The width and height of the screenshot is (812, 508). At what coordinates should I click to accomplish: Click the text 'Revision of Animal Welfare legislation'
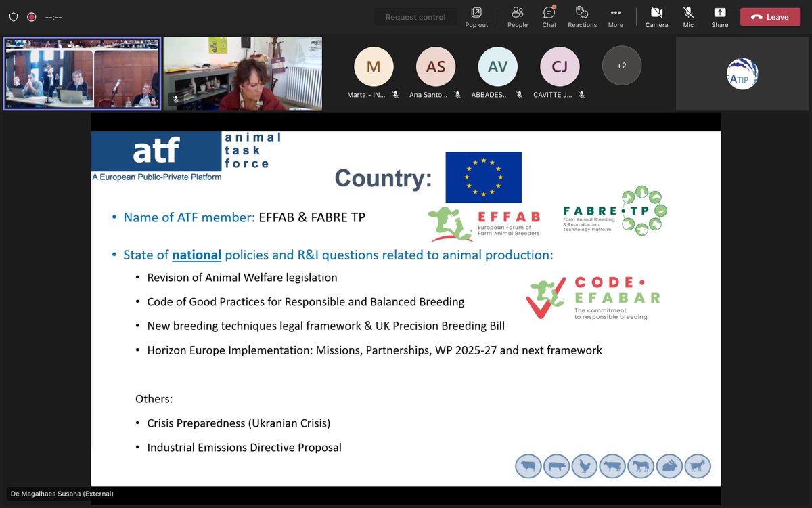242,278
